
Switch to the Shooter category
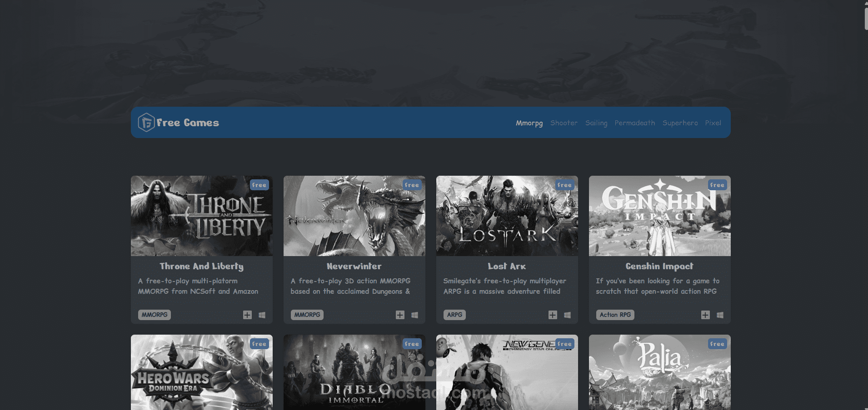[564, 123]
